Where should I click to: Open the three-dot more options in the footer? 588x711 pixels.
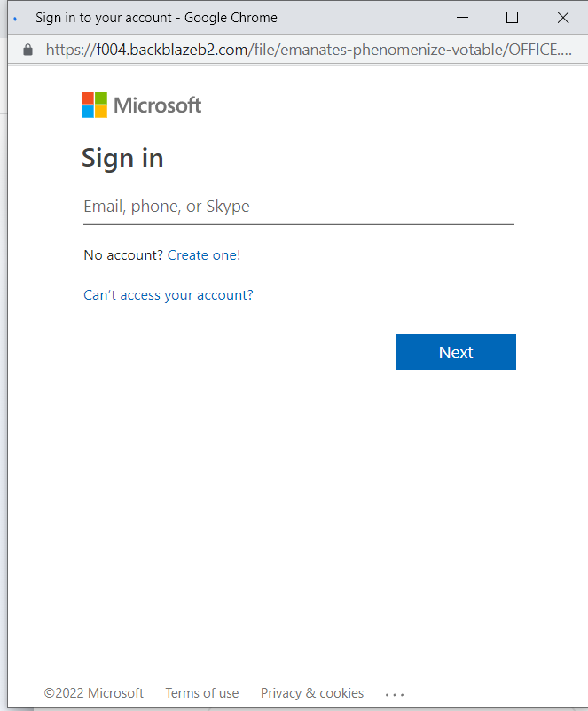coord(395,694)
